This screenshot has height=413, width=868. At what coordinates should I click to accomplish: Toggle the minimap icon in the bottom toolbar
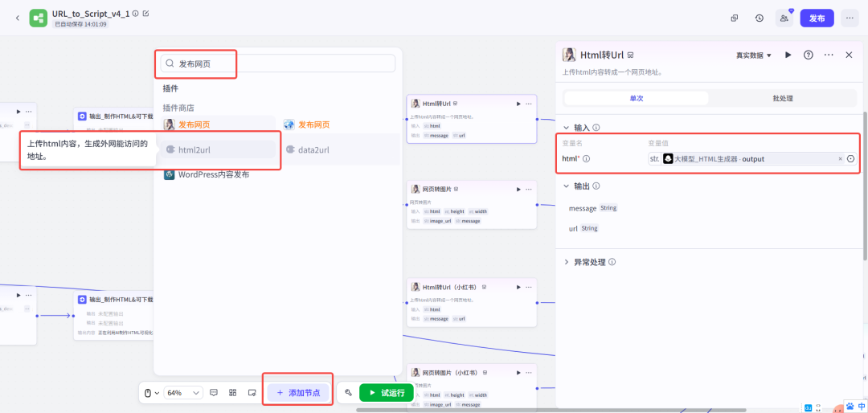pos(252,393)
